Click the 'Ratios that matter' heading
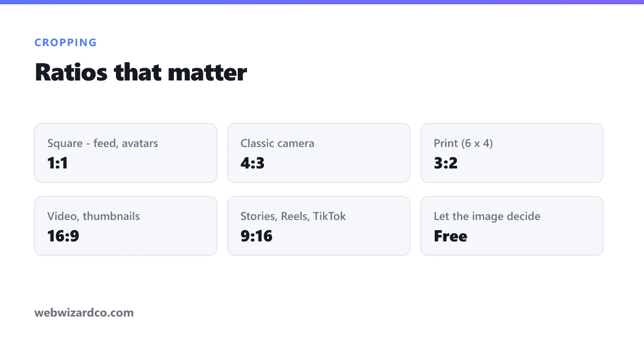 (141, 72)
